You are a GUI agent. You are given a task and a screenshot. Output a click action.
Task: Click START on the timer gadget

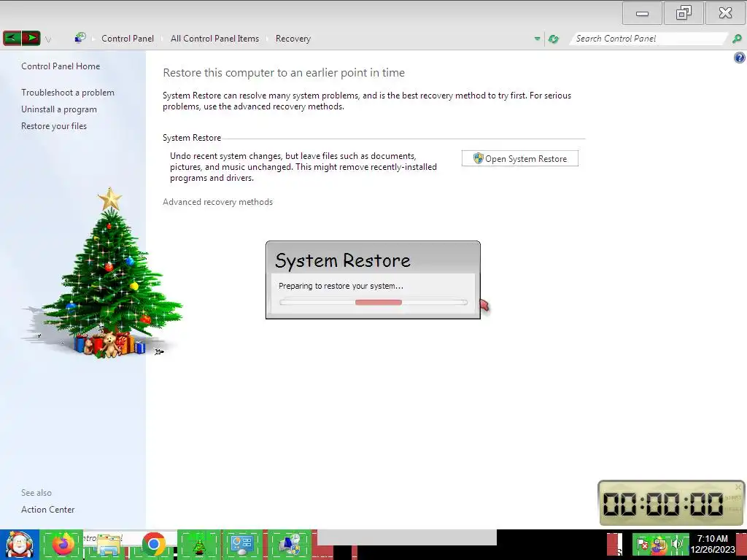pos(732,497)
